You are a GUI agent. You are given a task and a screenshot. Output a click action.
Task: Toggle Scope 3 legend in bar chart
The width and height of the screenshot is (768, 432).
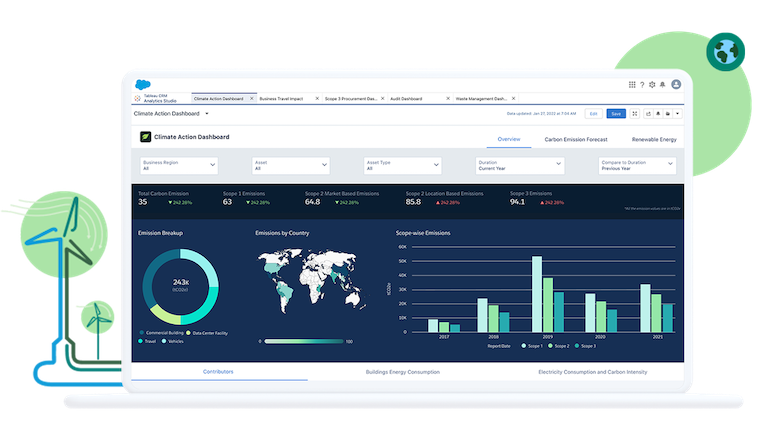click(x=585, y=346)
